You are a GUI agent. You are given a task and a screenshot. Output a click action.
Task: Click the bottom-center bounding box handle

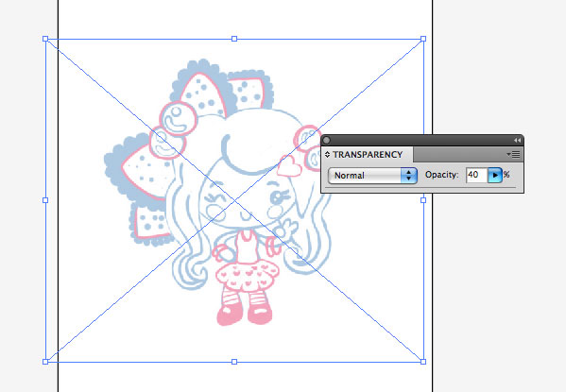234,362
